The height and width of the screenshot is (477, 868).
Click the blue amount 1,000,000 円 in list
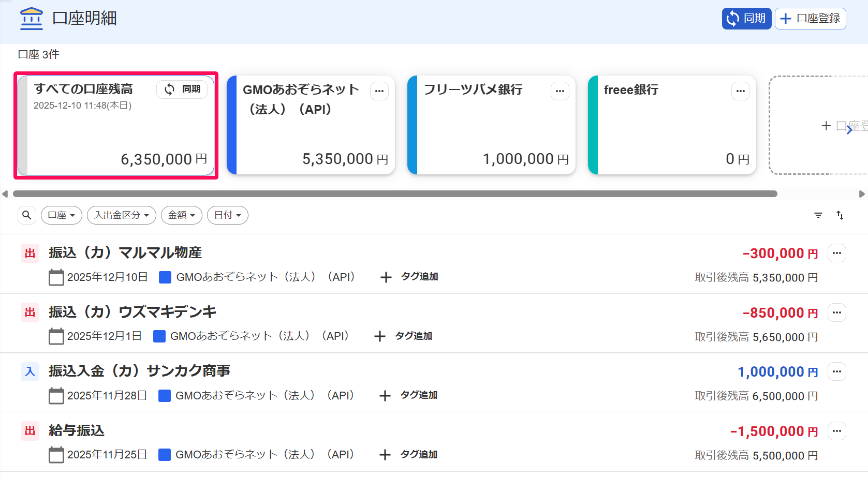click(778, 372)
